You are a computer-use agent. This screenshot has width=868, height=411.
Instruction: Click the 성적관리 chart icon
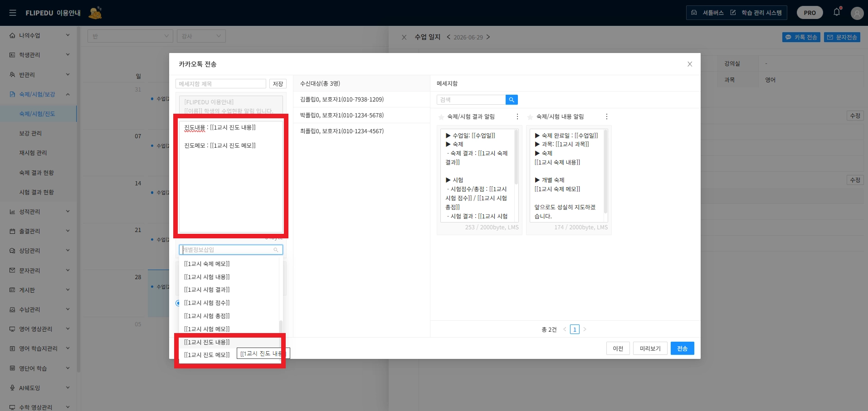(x=12, y=212)
